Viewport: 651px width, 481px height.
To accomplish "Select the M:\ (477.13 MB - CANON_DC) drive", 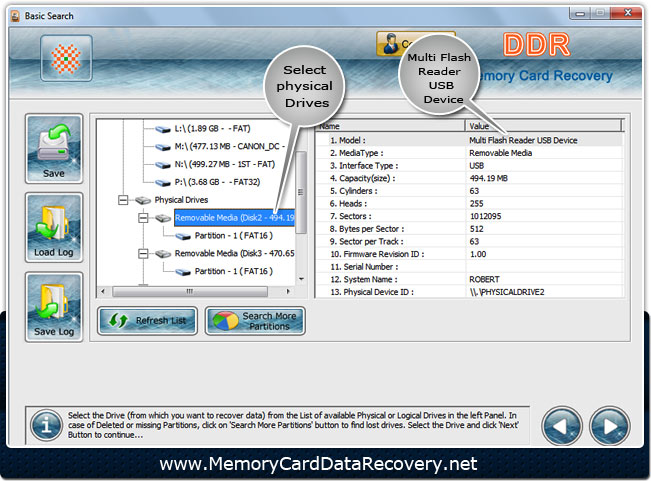I will click(x=229, y=146).
